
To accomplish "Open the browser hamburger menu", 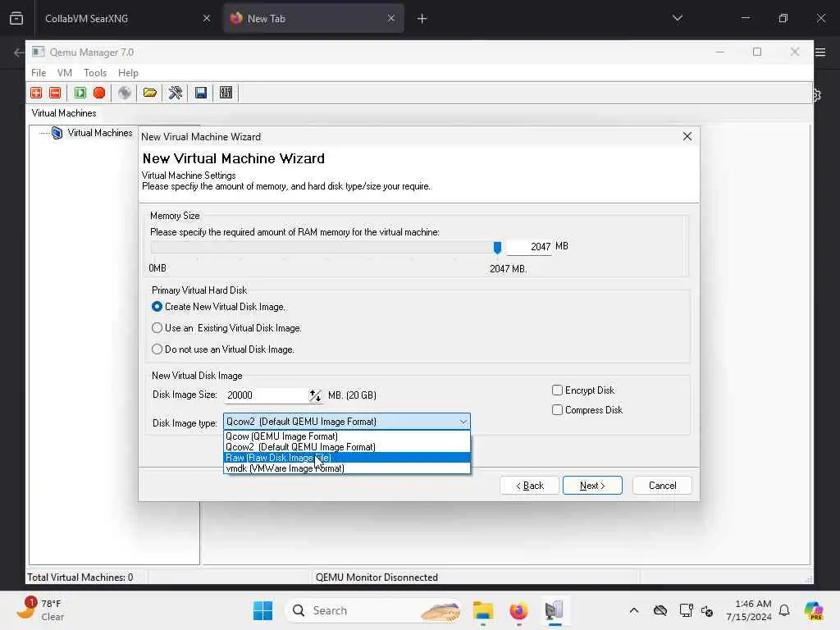I will (820, 52).
